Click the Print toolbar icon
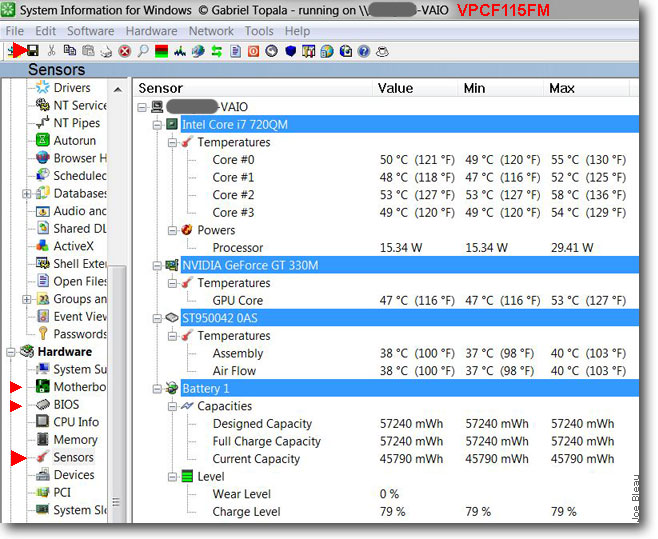658x539 pixels. 106,52
